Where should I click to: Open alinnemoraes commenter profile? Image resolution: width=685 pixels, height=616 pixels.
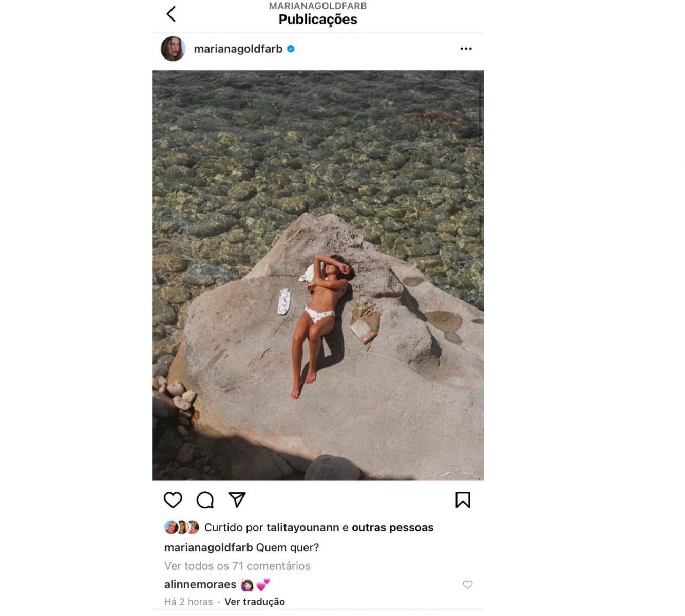[x=200, y=584]
